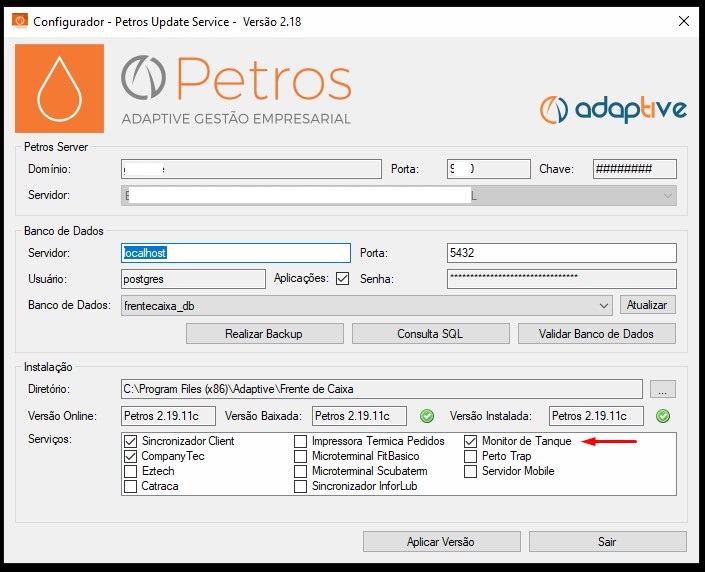This screenshot has width=705, height=572.
Task: Click the Versão Online field
Action: [x=168, y=416]
